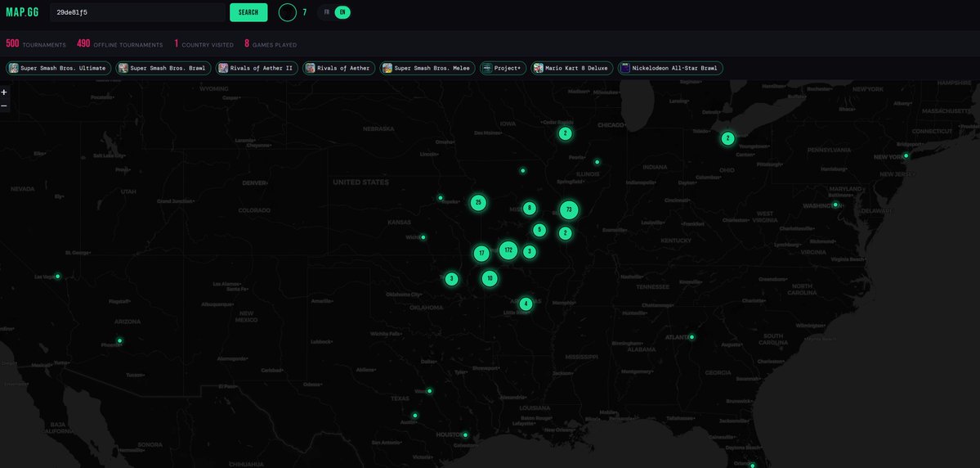The width and height of the screenshot is (980, 468).
Task: Zoom out the map with minus button
Action: pos(4,106)
